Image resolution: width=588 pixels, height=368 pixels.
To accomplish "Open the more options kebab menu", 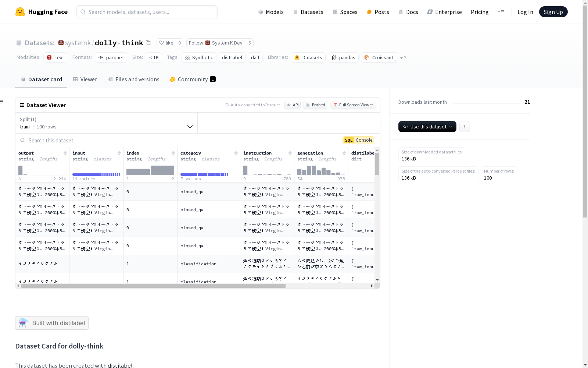I will (x=465, y=127).
